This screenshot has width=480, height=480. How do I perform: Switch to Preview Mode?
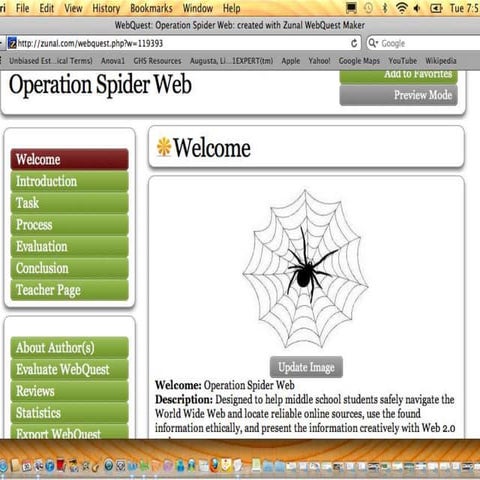(x=398, y=95)
